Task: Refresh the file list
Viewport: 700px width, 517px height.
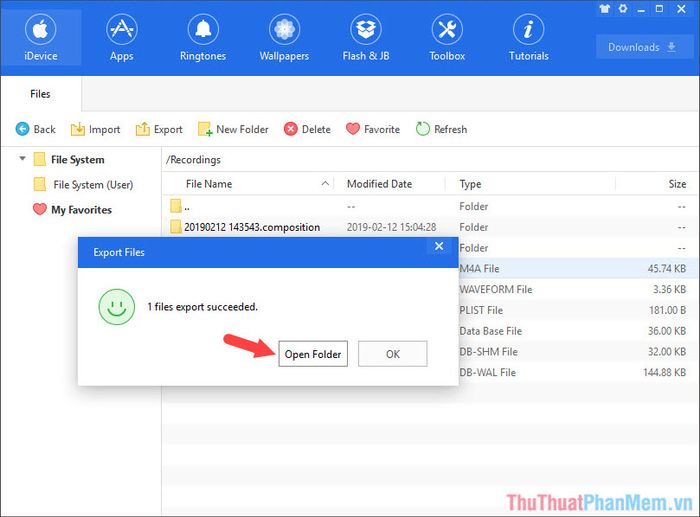Action: coord(442,129)
